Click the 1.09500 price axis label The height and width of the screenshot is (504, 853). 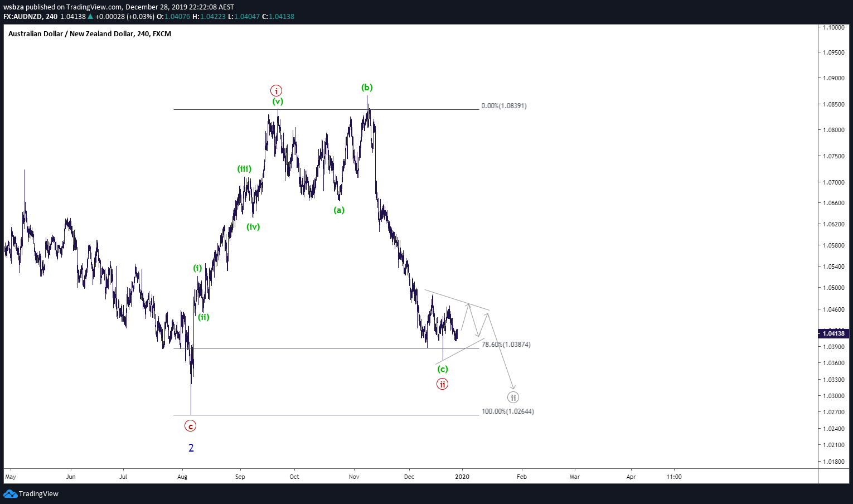tap(833, 52)
